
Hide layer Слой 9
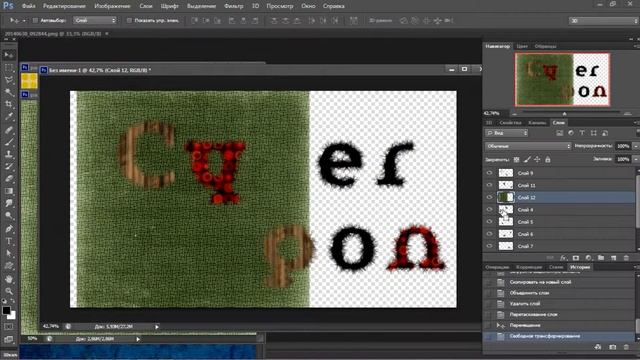tap(489, 173)
